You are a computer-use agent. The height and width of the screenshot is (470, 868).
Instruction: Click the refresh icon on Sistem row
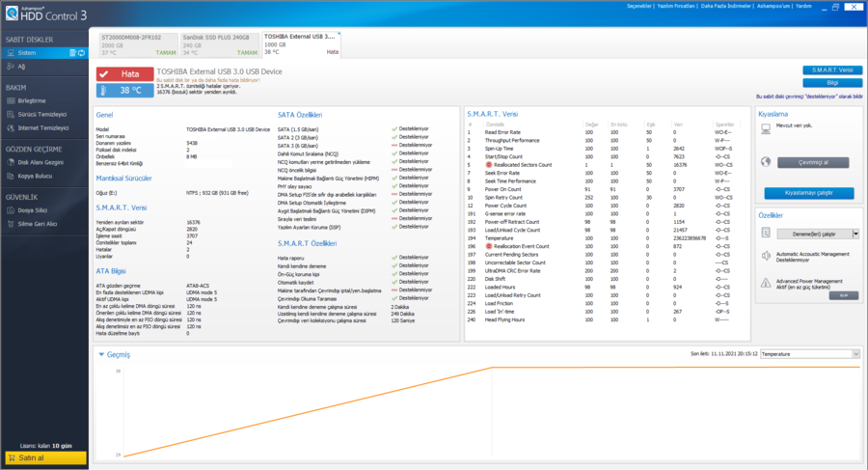click(x=81, y=53)
